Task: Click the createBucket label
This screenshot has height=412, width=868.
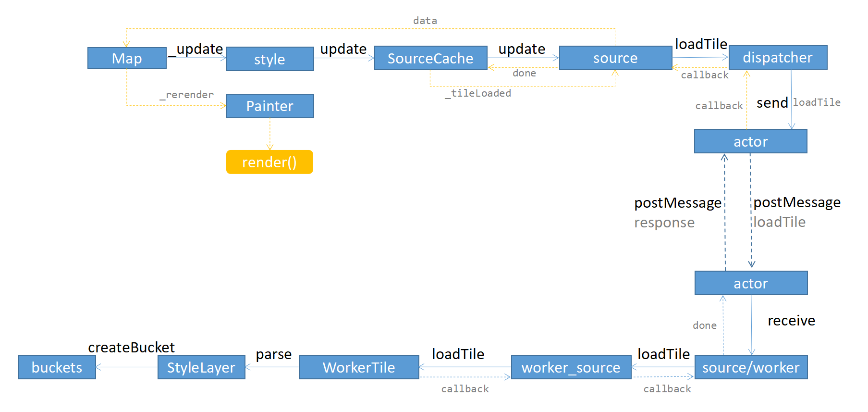Action: coord(131,347)
